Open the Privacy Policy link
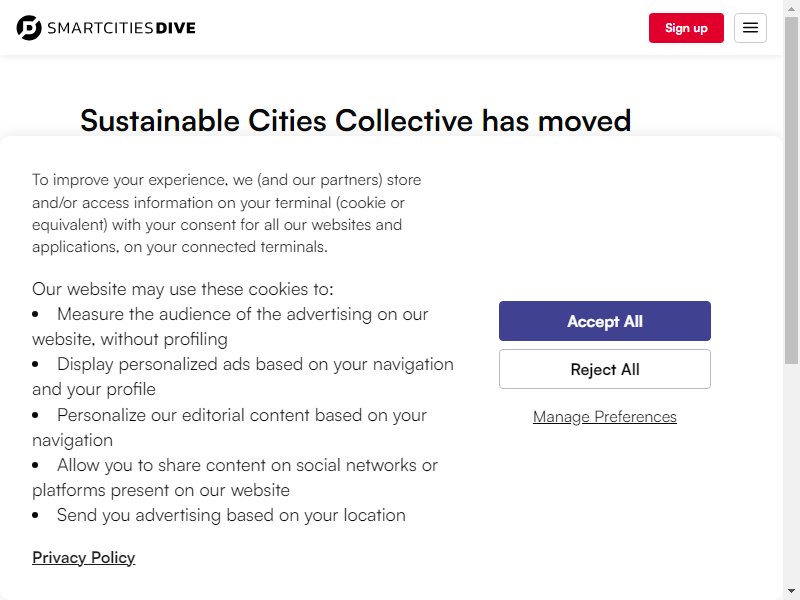The width and height of the screenshot is (800, 600). (x=84, y=558)
